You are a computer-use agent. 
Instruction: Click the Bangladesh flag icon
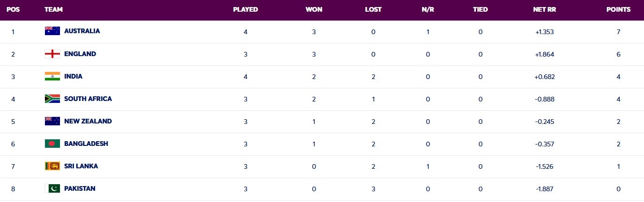point(52,144)
